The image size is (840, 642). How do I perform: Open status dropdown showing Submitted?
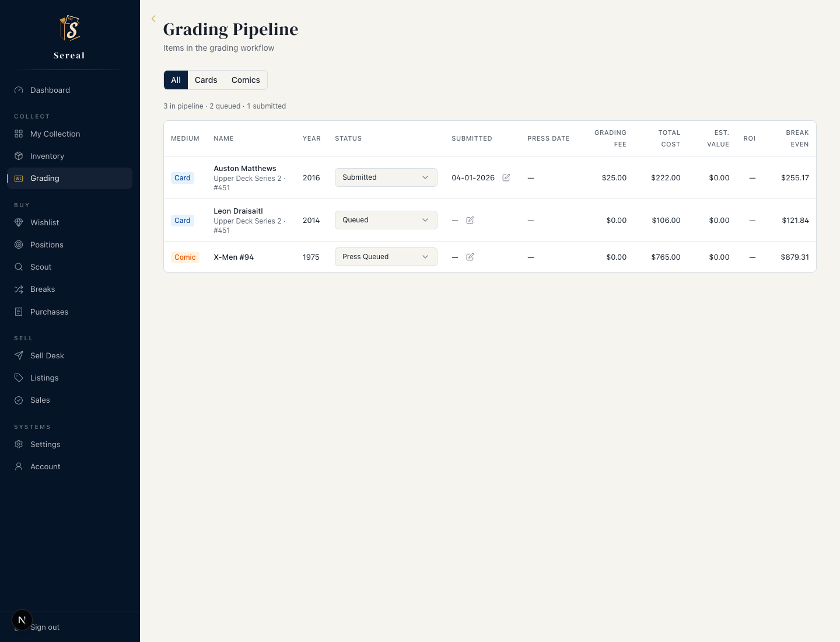pos(386,177)
